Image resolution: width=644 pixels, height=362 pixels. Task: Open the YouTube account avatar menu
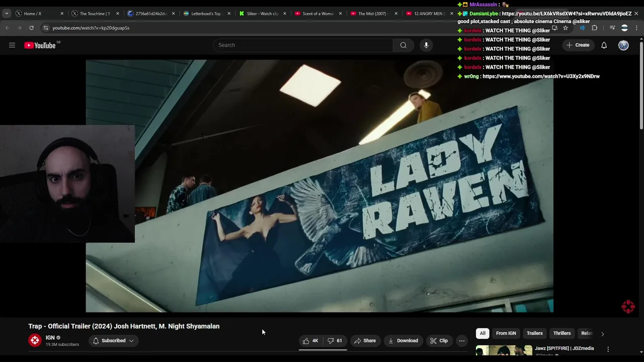tap(623, 45)
